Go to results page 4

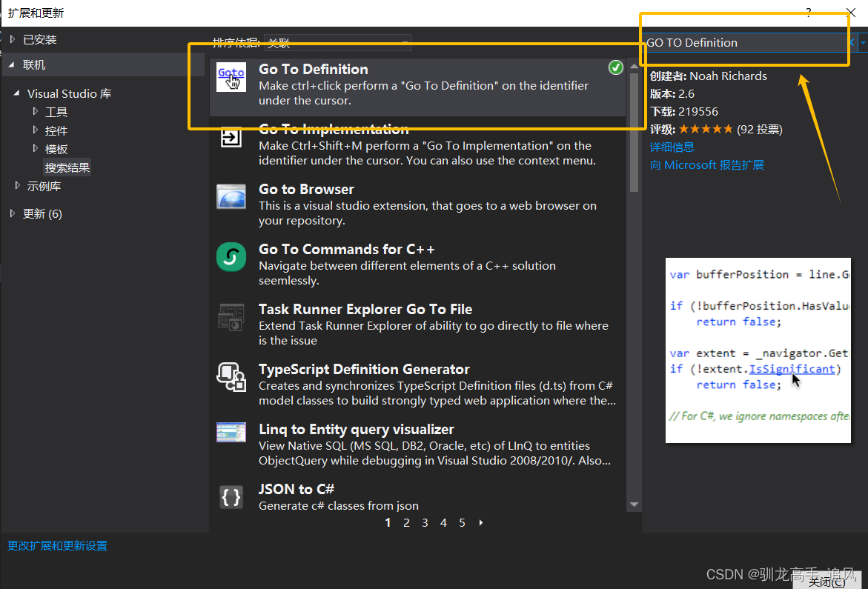point(443,522)
